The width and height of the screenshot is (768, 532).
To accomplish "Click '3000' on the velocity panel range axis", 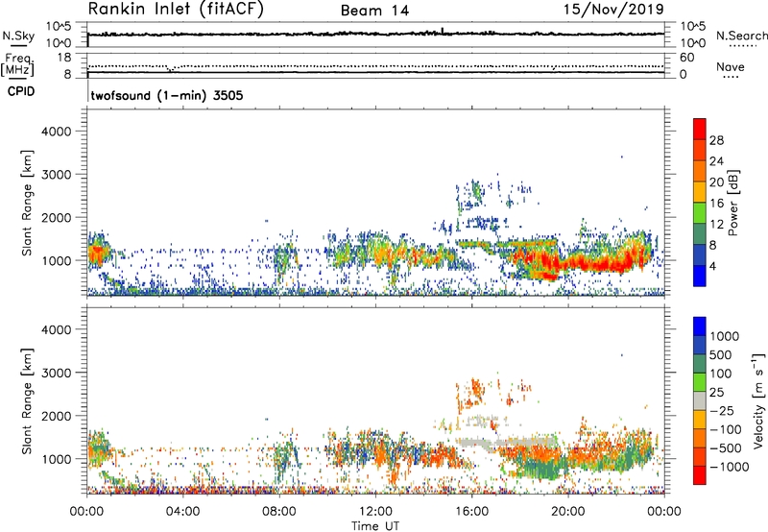I will click(x=57, y=373).
